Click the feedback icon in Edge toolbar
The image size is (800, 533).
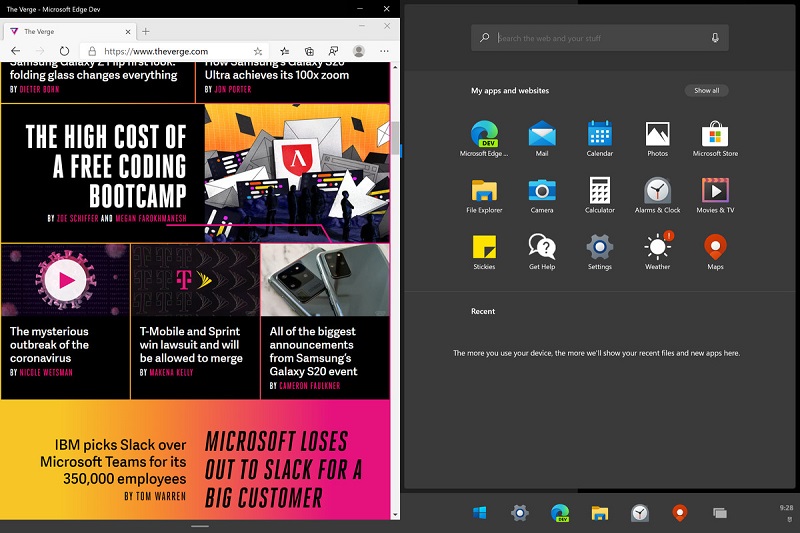tap(333, 51)
